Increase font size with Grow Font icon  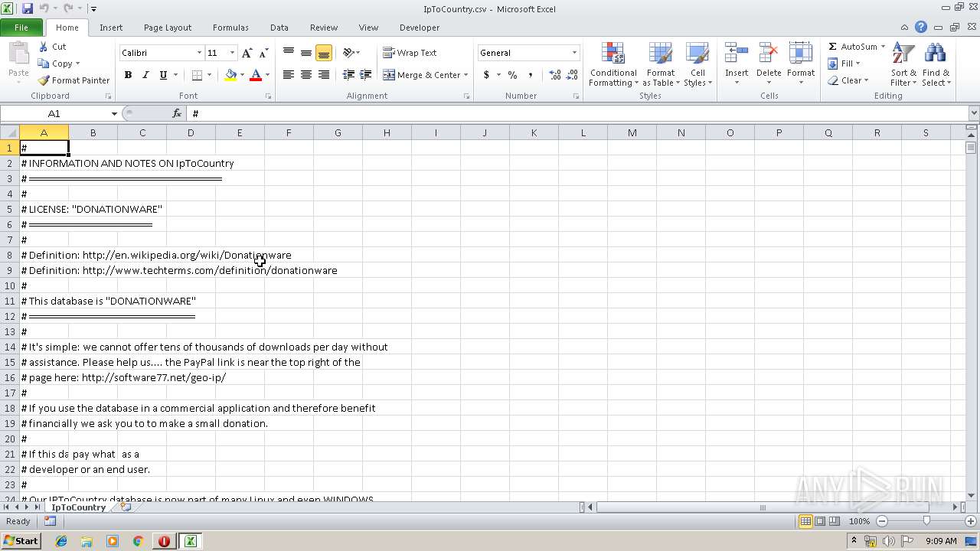pos(247,53)
